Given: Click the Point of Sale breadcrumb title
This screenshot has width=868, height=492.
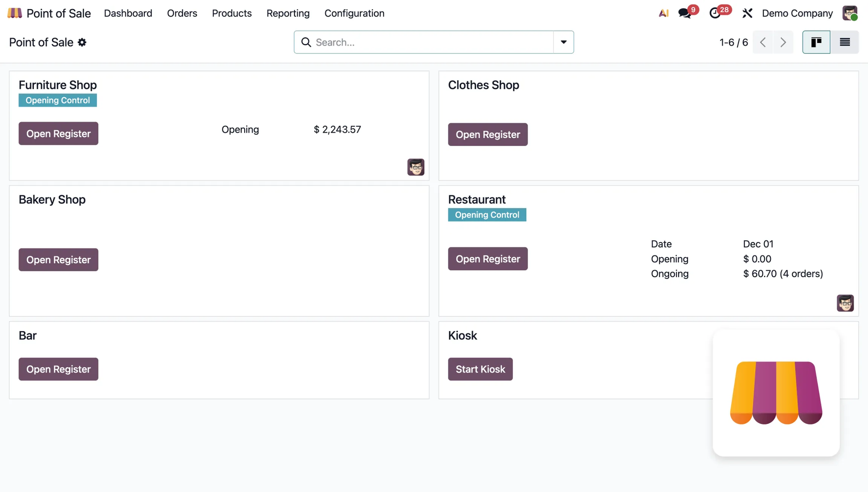Looking at the screenshot, I should click(41, 42).
